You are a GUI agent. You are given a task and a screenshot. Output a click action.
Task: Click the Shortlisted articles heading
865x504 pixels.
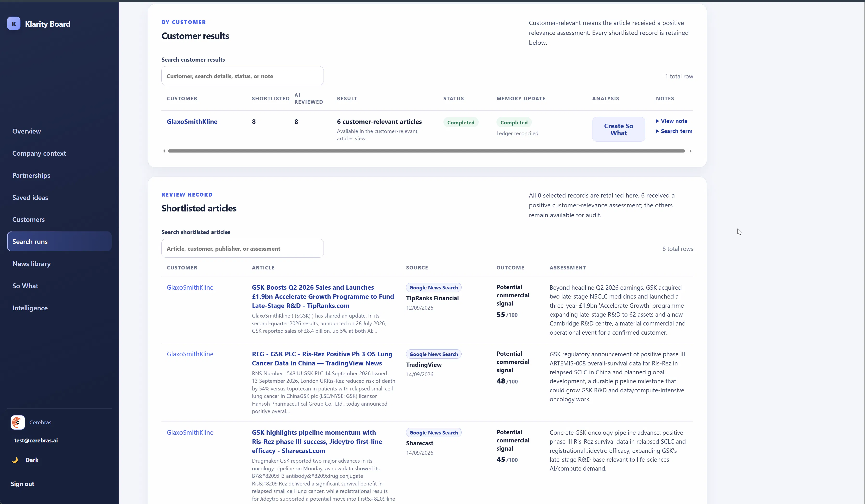(x=199, y=208)
